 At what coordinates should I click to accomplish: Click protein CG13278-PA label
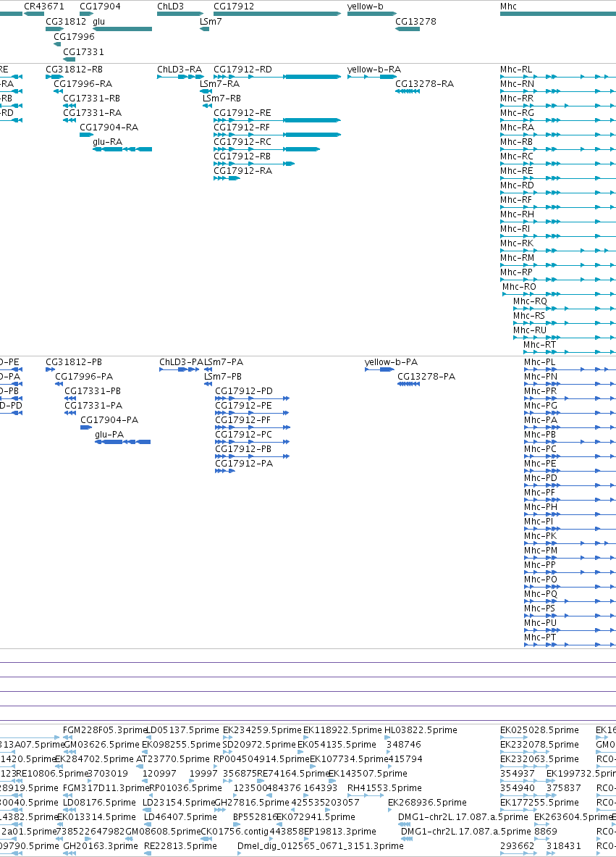(x=426, y=376)
